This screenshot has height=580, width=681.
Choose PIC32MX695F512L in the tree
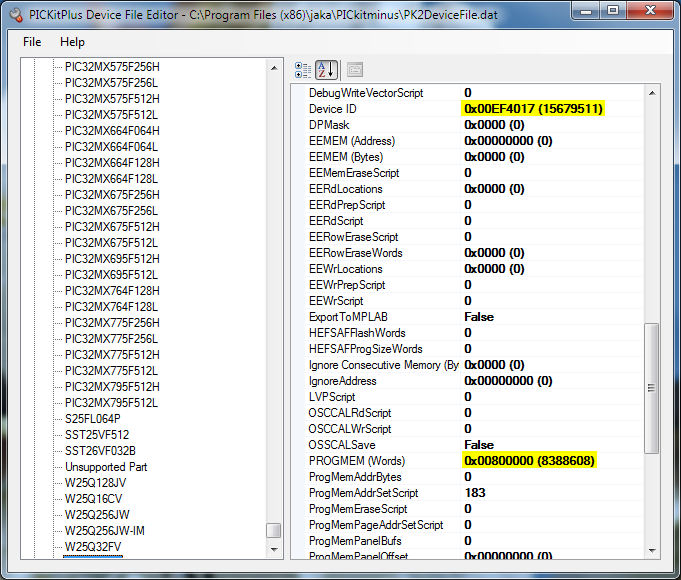[x=112, y=275]
